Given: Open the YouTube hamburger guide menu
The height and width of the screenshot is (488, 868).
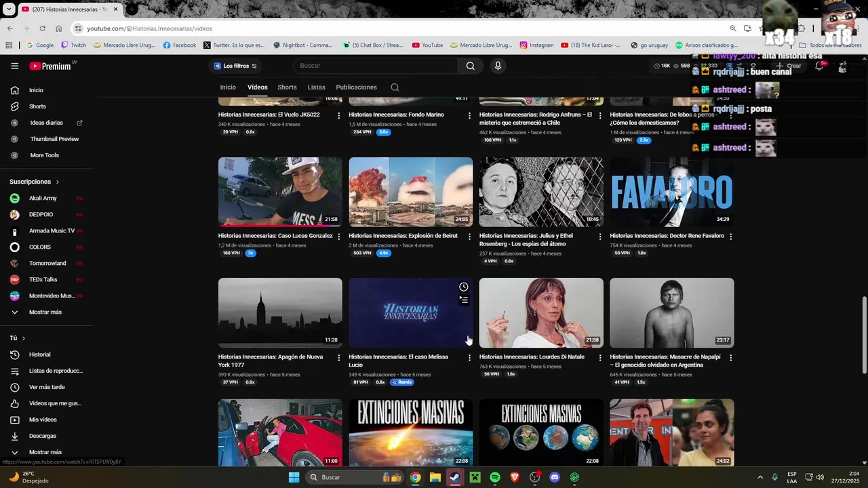Looking at the screenshot, I should 14,66.
